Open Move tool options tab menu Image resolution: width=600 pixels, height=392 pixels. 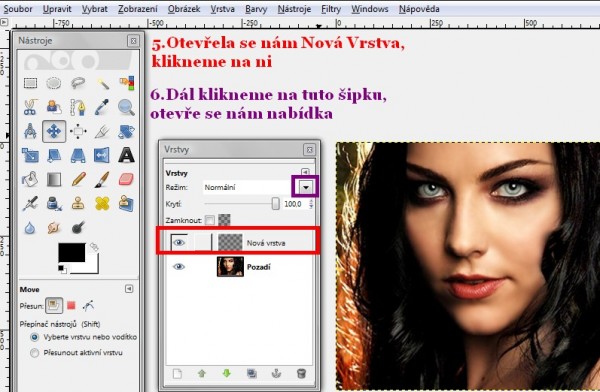pos(129,289)
